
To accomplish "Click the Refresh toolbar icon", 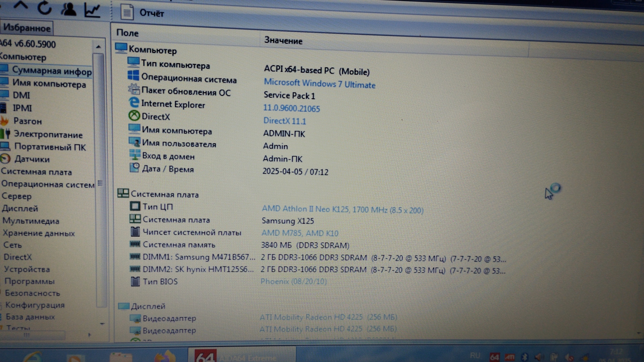I will [x=45, y=8].
